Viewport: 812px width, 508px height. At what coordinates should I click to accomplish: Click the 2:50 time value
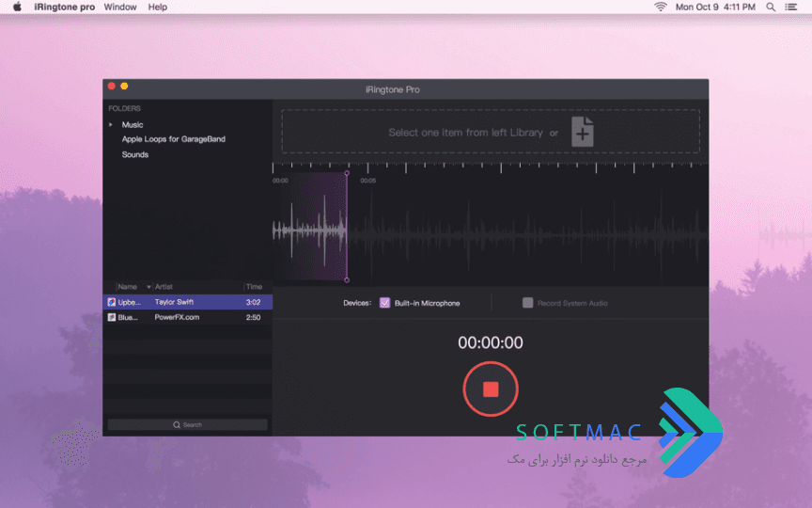point(253,317)
